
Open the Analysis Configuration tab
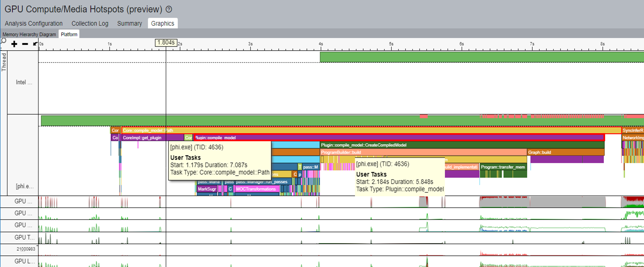coord(33,23)
